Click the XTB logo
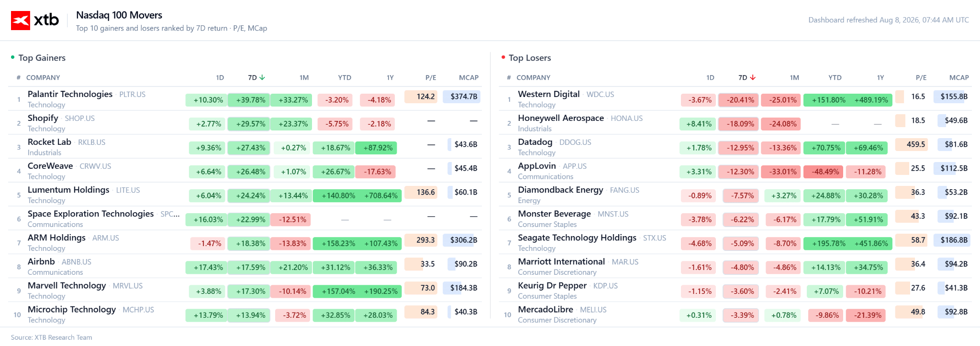The width and height of the screenshot is (980, 346). point(35,20)
